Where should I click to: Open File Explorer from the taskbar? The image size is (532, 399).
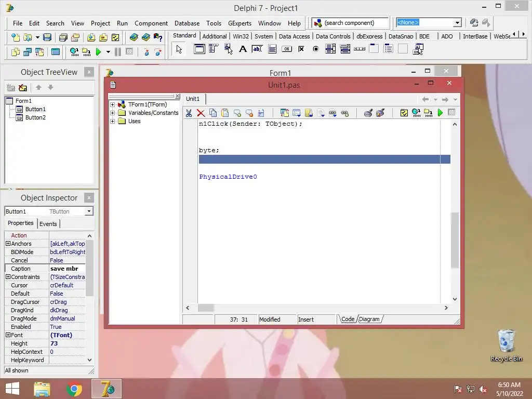click(42, 389)
